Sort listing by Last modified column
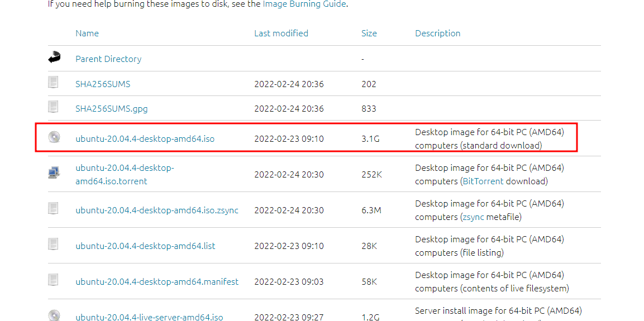Screen dimensions: 644x321 point(282,33)
